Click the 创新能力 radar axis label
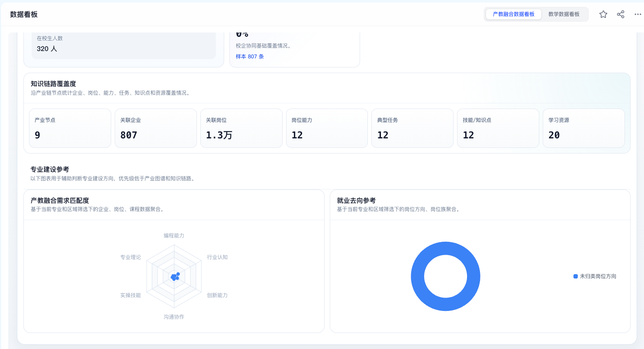Screen dimensions: 644x349 pos(217,295)
